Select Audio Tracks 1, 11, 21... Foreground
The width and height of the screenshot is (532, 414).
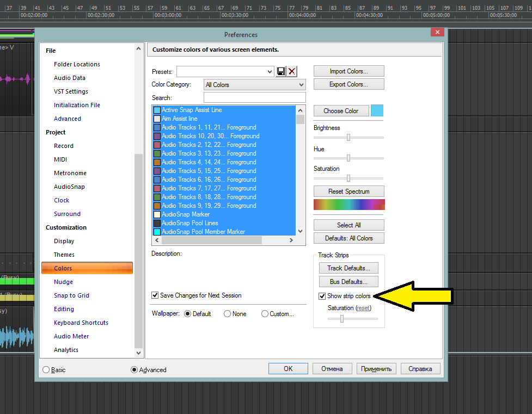pos(224,127)
